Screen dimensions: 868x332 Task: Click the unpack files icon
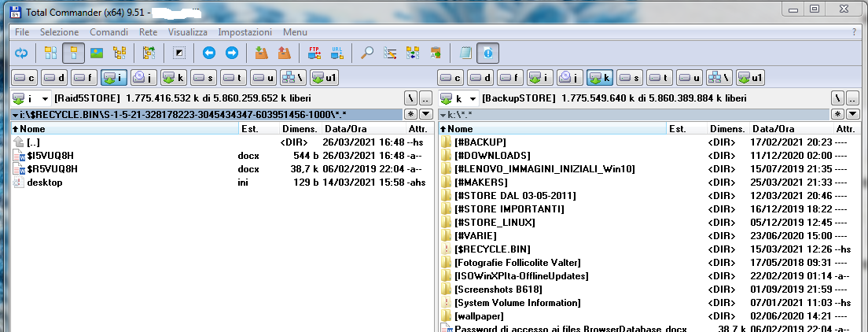pyautogui.click(x=284, y=53)
